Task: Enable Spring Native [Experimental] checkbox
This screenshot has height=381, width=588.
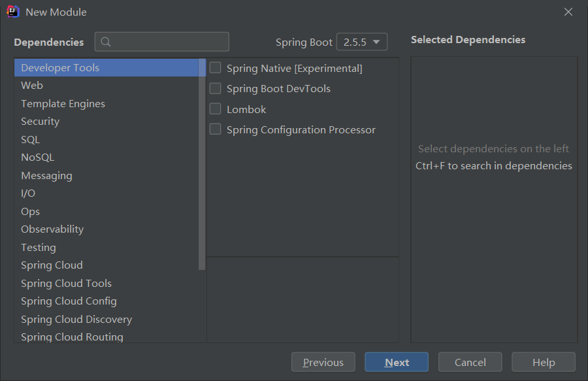Action: tap(215, 68)
